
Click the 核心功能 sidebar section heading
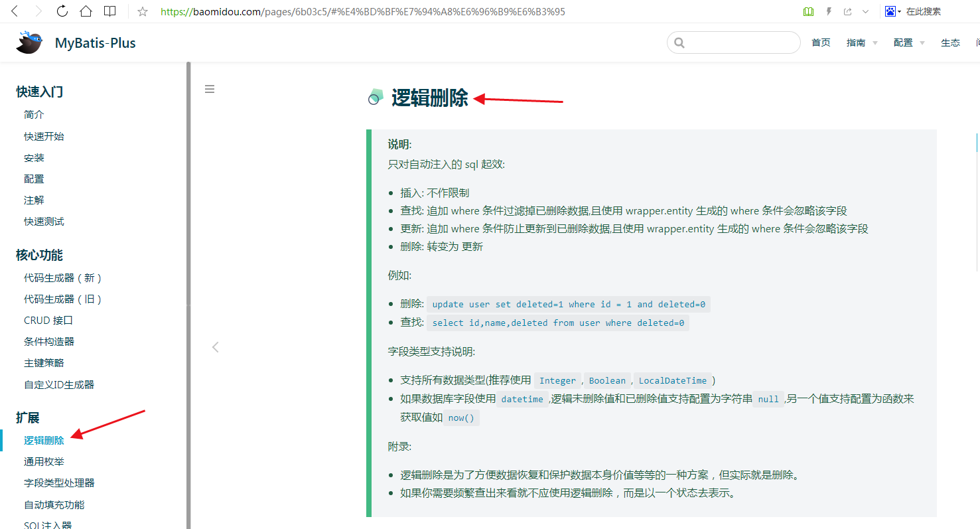click(x=40, y=256)
